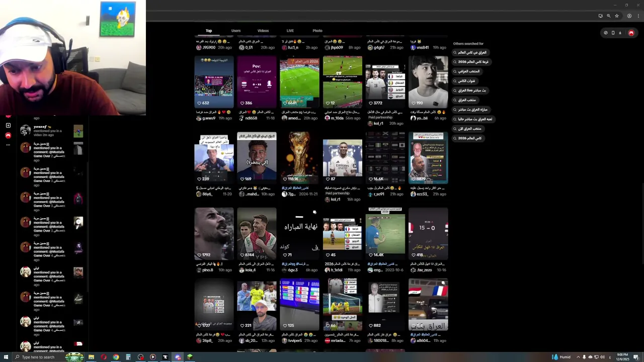Open the video thumbnail with 8744 likes
Screen dimensions: 644x362
pyautogui.click(x=257, y=233)
